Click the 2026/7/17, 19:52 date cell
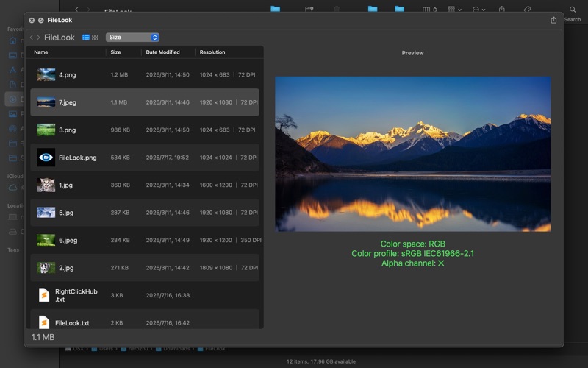This screenshot has height=368, width=588. tap(168, 158)
